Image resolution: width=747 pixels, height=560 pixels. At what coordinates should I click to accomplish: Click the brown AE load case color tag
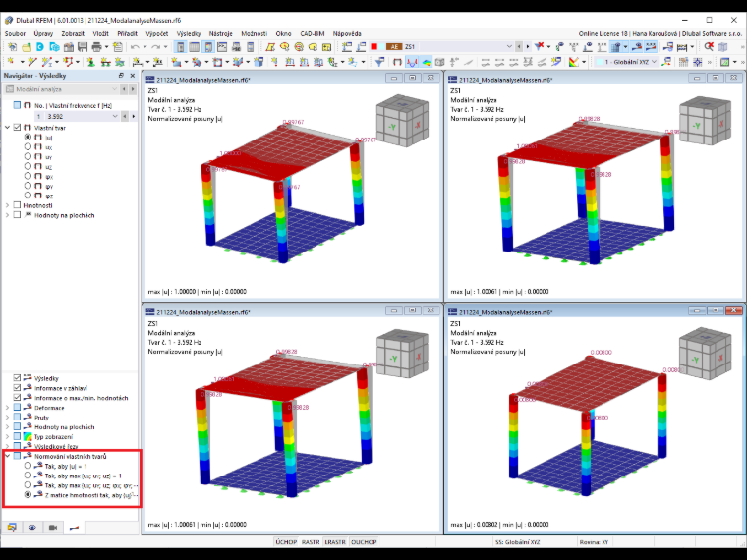pyautogui.click(x=394, y=47)
